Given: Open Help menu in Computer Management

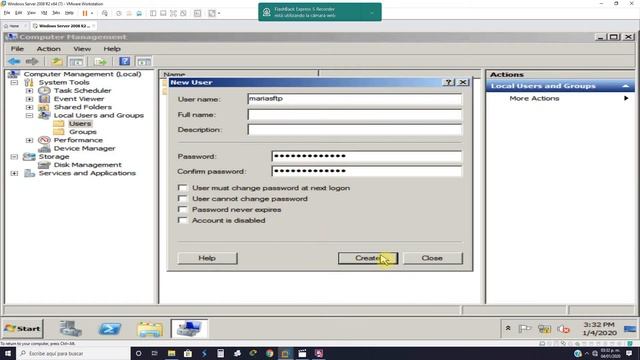Looking at the screenshot, I should (112, 49).
